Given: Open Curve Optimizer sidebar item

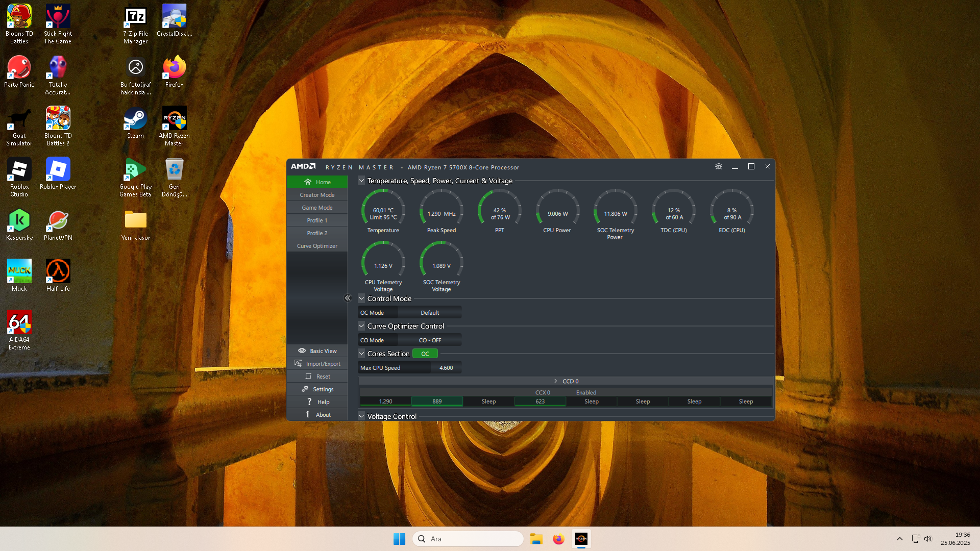Looking at the screenshot, I should (x=317, y=246).
